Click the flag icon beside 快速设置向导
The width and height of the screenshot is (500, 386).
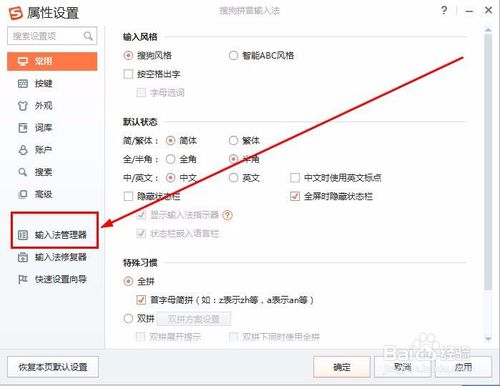click(x=23, y=279)
